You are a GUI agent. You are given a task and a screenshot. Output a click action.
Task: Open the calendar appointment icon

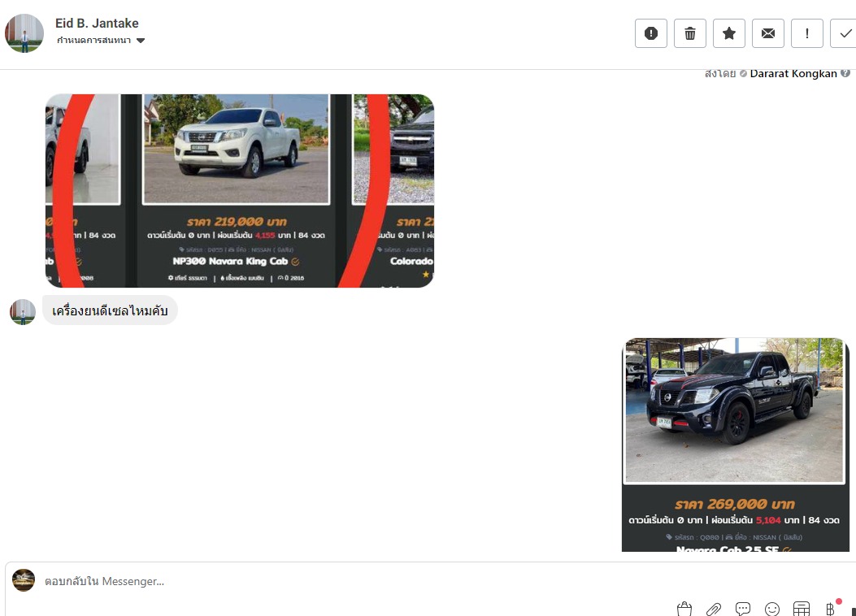pos(802,609)
